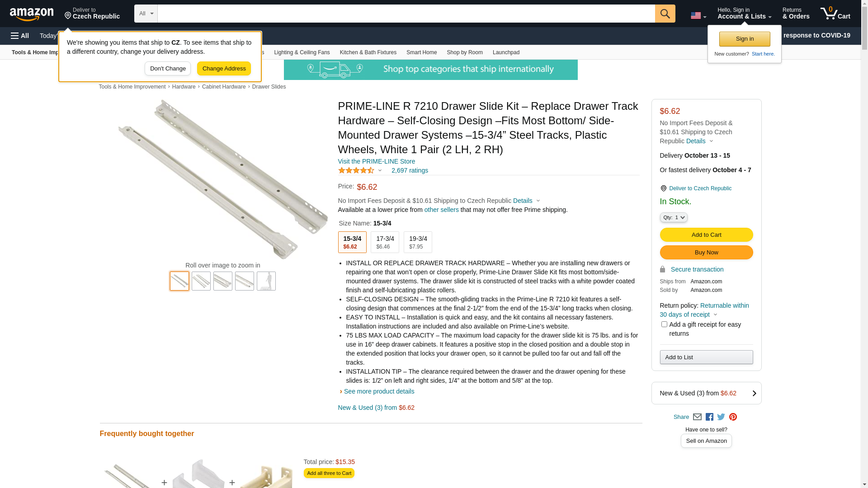Click the search magnifier button
The image size is (868, 488).
coord(665,14)
